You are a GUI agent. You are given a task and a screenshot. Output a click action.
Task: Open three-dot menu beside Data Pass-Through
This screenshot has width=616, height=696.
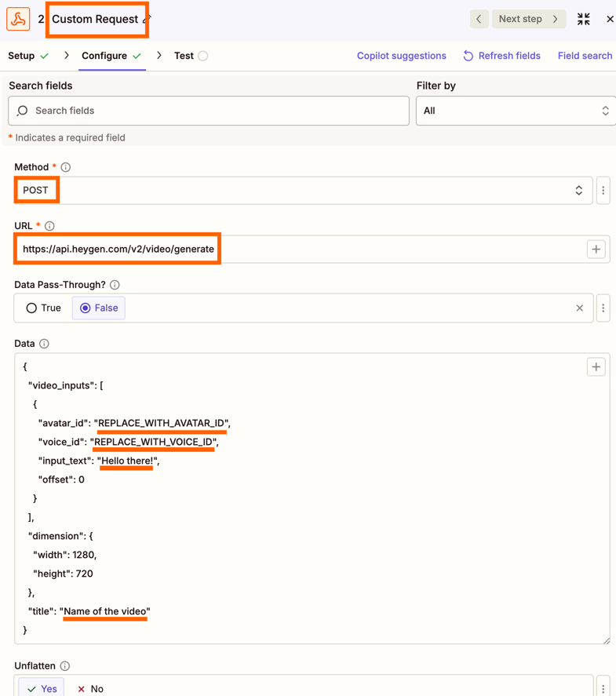tap(603, 308)
